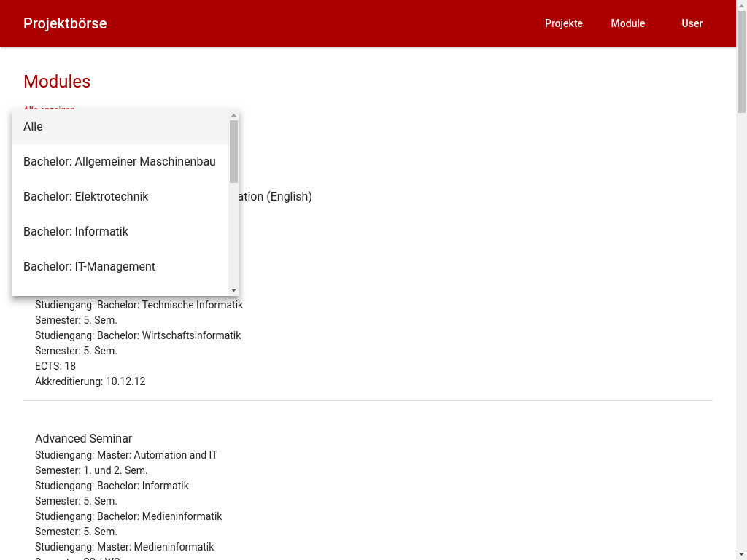Image resolution: width=747 pixels, height=560 pixels.
Task: Click the Modules page heading
Action: tap(57, 82)
